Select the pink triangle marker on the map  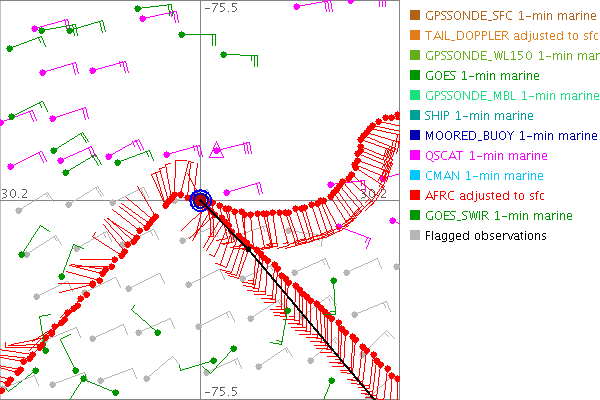click(217, 151)
